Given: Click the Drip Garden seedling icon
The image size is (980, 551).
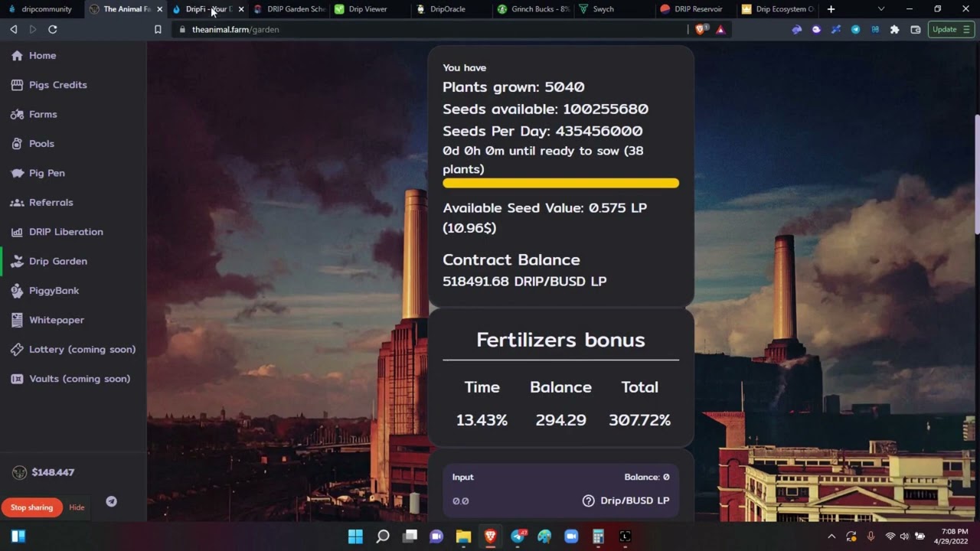Looking at the screenshot, I should click(x=17, y=261).
